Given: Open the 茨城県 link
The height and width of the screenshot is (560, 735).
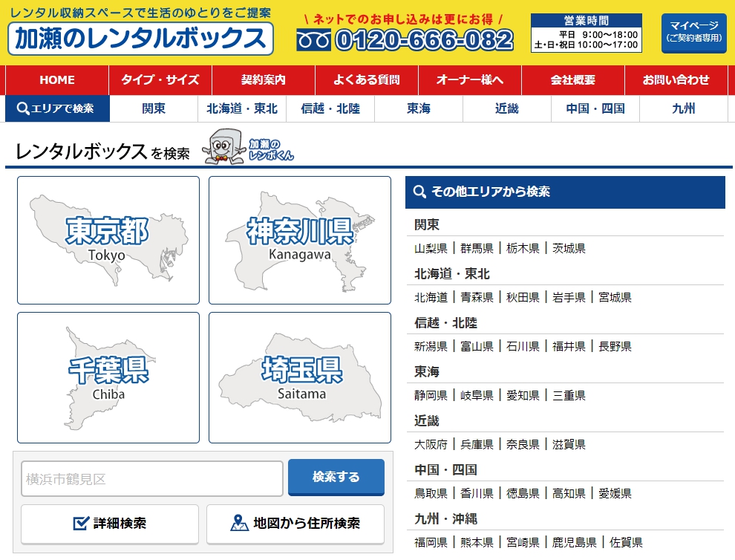Looking at the screenshot, I should pyautogui.click(x=569, y=249).
